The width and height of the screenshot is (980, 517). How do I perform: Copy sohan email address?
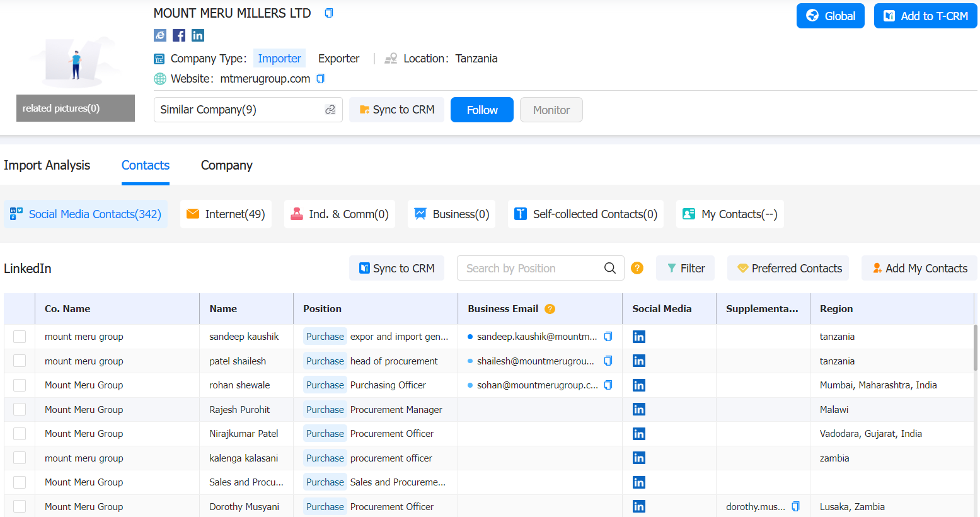(x=608, y=385)
